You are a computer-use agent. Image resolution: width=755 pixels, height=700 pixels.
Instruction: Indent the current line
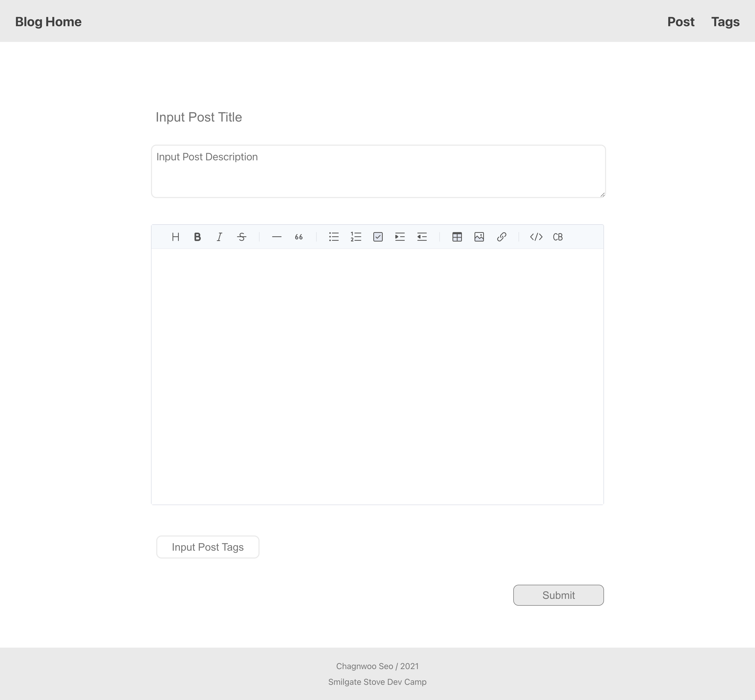[400, 237]
